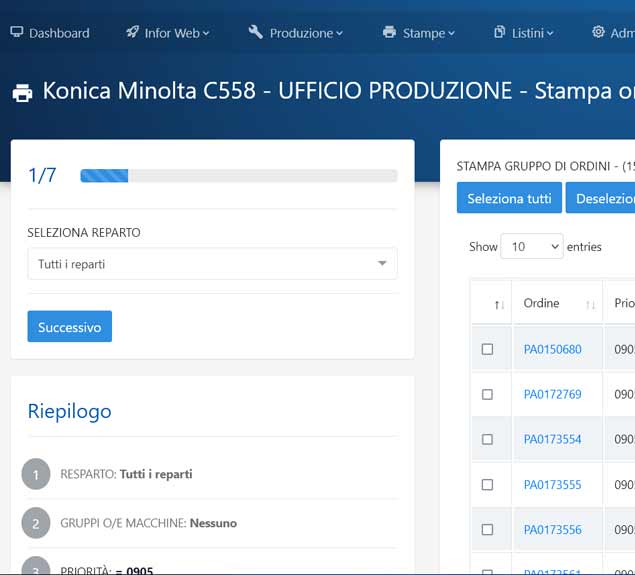Expand the Infor Web chevron

(x=206, y=34)
